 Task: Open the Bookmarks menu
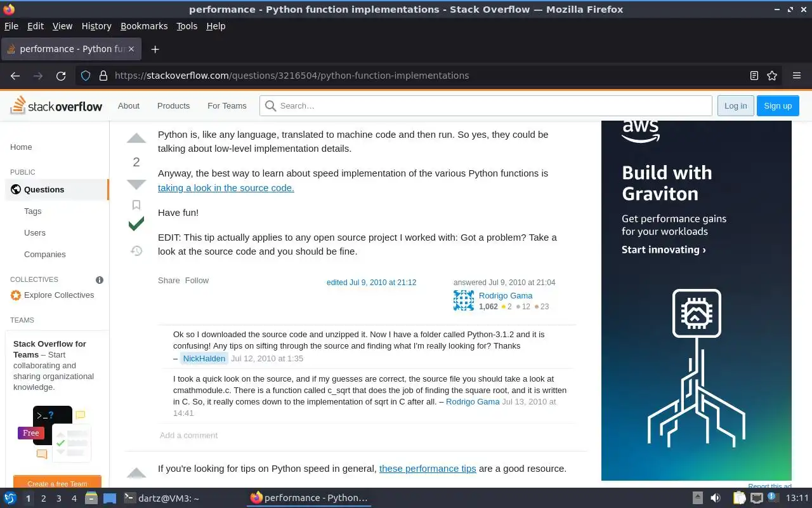point(144,26)
